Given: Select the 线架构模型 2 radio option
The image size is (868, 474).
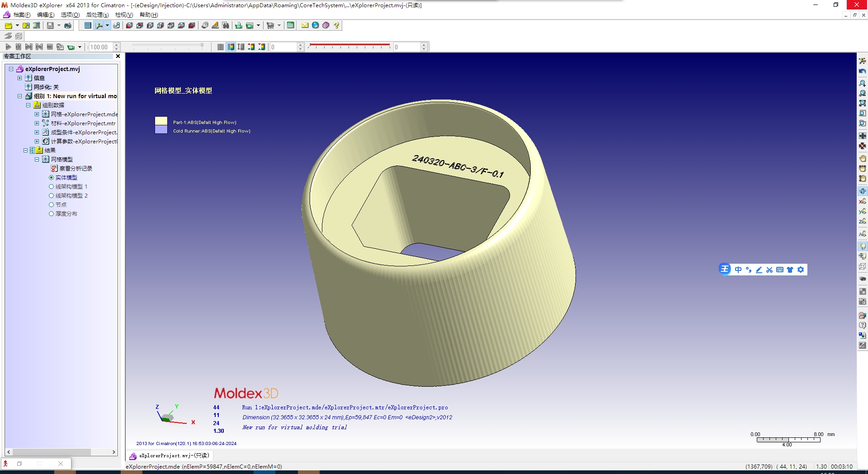Looking at the screenshot, I should coord(52,196).
